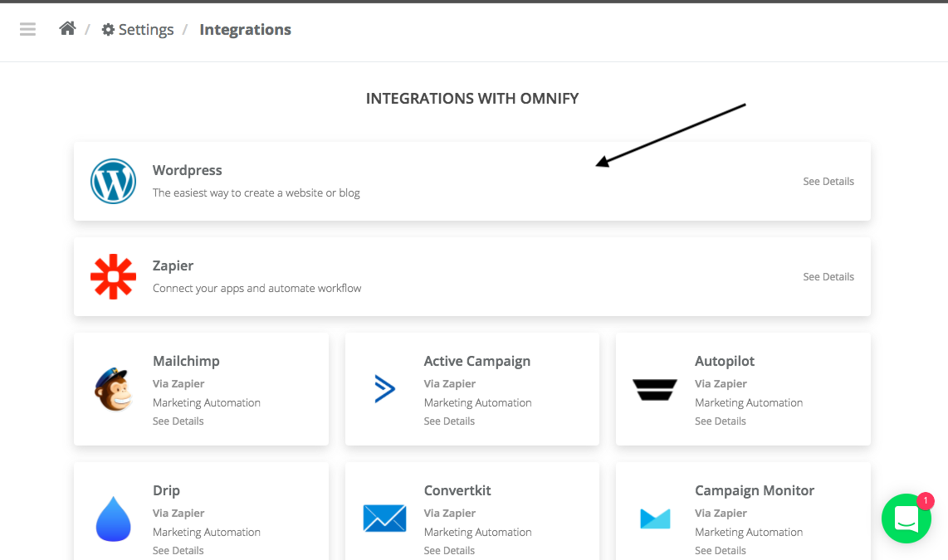Click the Campaign Monitor logo icon

pyautogui.click(x=655, y=519)
